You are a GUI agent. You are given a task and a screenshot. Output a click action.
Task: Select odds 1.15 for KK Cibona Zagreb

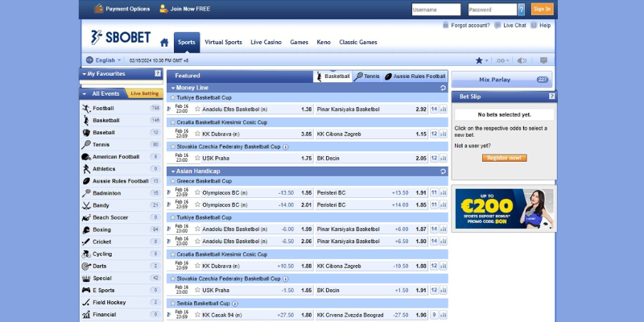[421, 134]
